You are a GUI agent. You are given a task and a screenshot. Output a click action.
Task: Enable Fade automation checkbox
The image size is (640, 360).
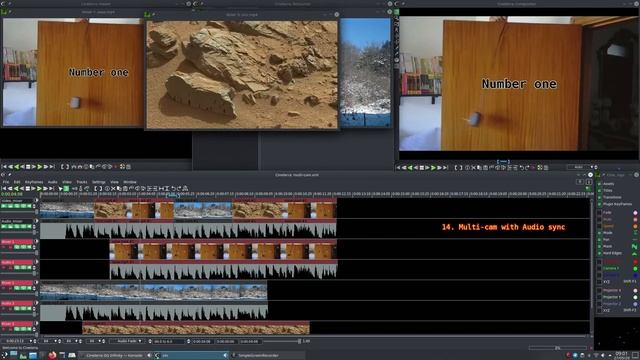[600, 212]
